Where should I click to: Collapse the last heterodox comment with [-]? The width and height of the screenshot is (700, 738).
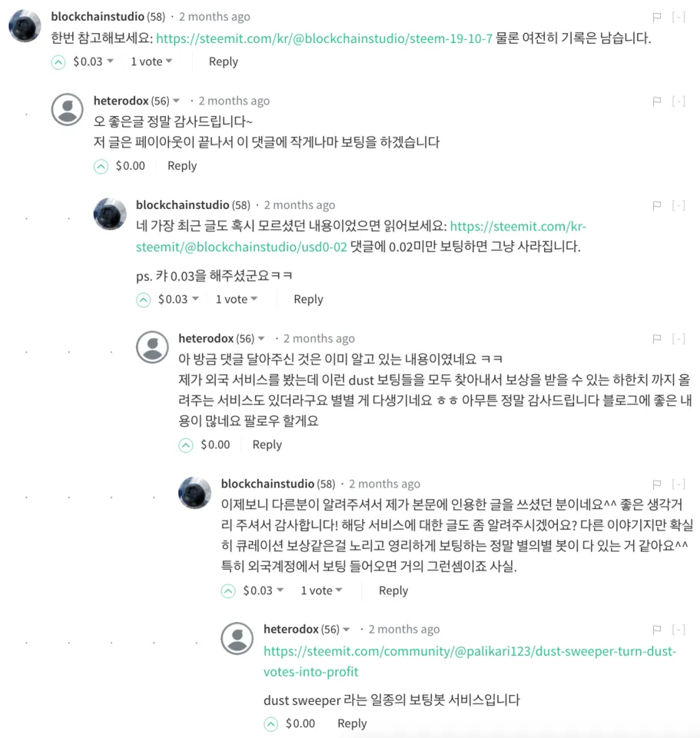678,630
